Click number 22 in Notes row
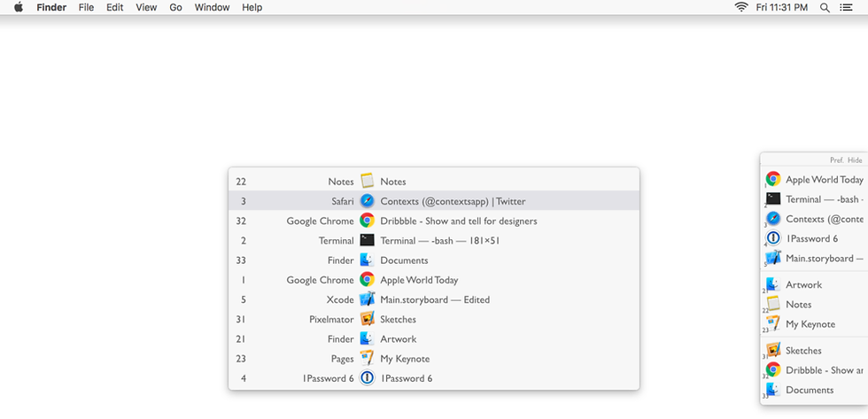The height and width of the screenshot is (419, 868). click(241, 182)
